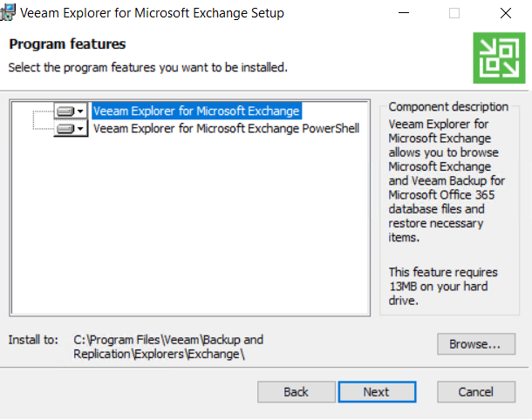Click the installer icon in the title bar
The image size is (532, 420).
pos(8,12)
